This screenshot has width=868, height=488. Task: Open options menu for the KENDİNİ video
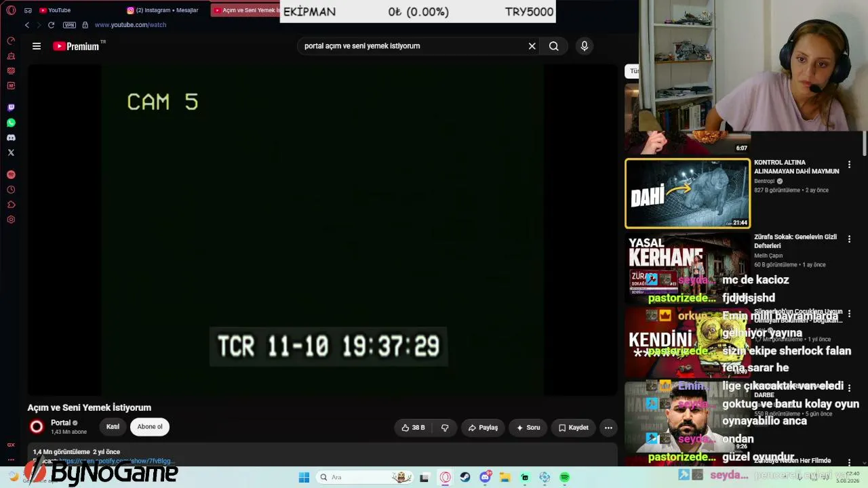click(849, 314)
